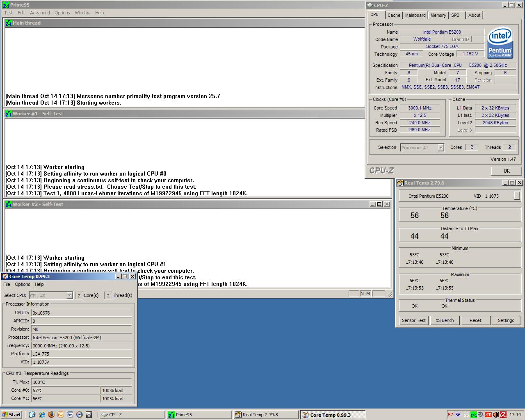
Task: Open Prime95 Advanced menu
Action: (x=40, y=13)
